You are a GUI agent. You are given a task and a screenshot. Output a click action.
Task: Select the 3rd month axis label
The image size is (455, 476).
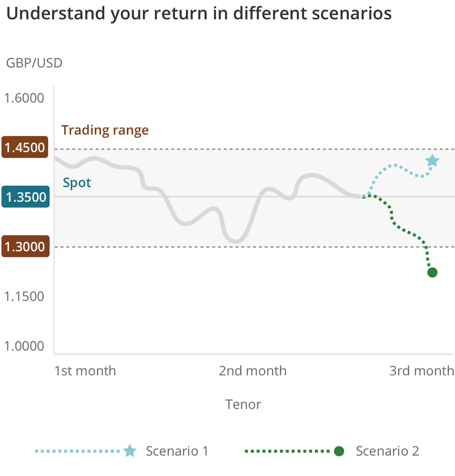coord(421,371)
